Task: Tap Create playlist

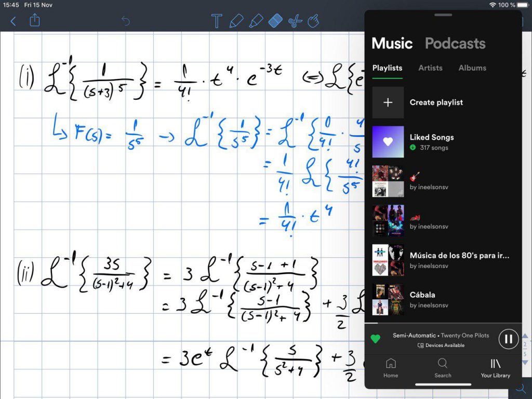Action: click(435, 102)
